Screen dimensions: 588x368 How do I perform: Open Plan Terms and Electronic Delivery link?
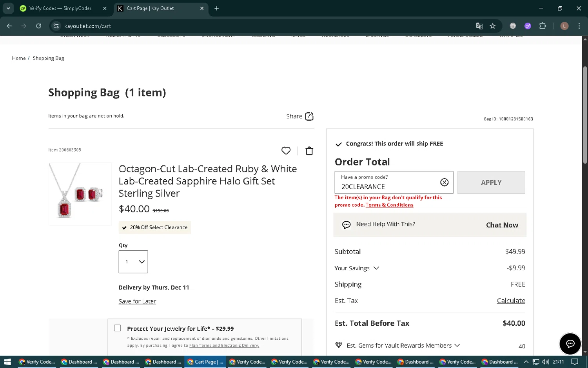coord(224,345)
